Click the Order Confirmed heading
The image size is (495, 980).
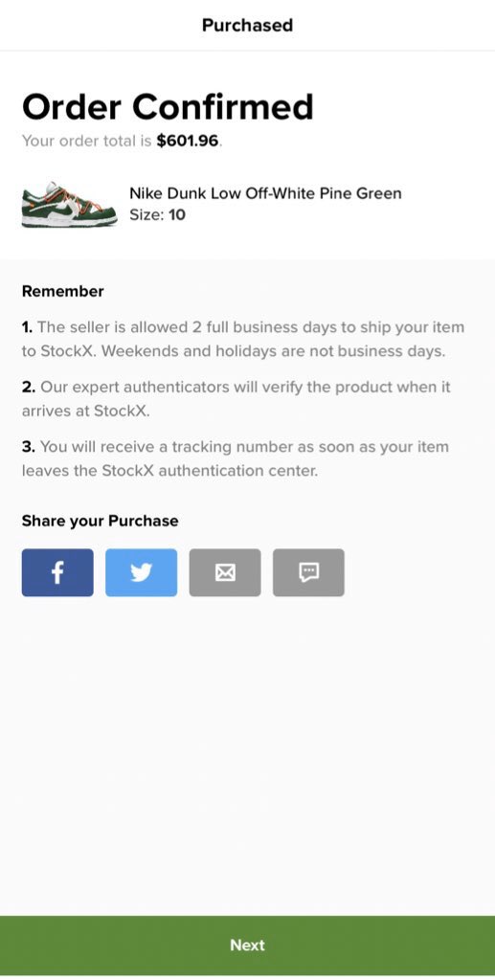point(168,106)
